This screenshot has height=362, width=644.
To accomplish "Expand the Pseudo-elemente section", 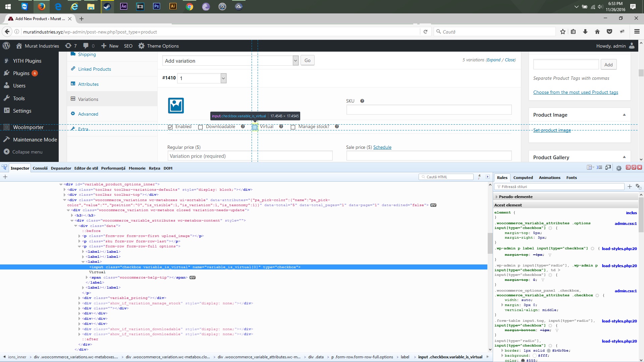I will pyautogui.click(x=496, y=197).
